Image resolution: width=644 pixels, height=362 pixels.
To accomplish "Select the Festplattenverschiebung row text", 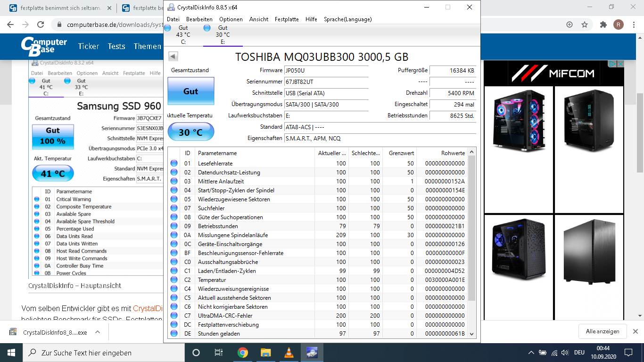I will (x=228, y=325).
